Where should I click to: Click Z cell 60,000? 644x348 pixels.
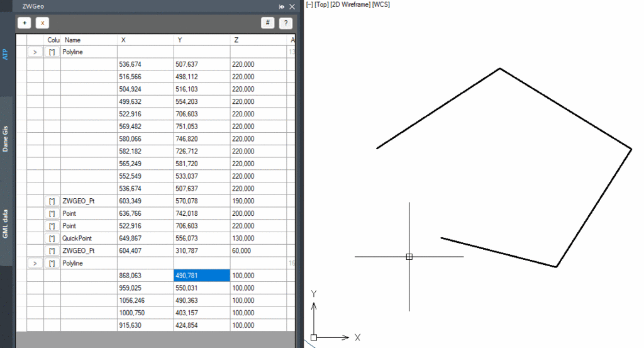tap(258, 250)
